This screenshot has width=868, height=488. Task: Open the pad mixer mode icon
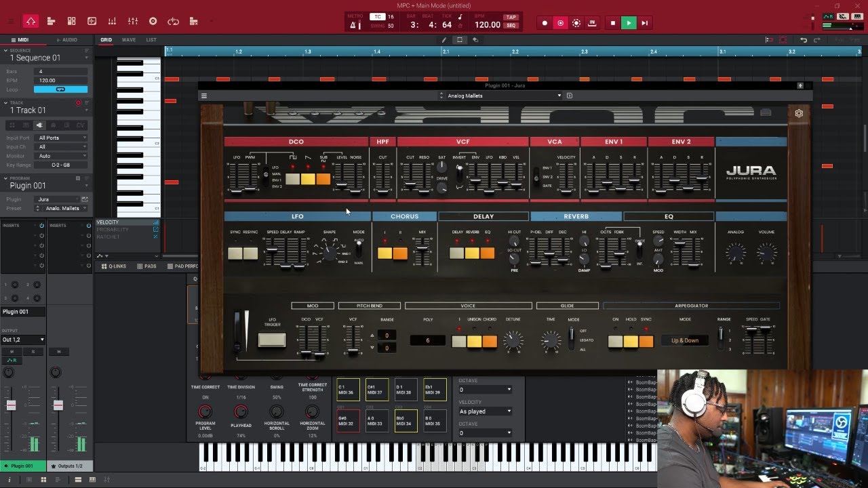(x=113, y=22)
